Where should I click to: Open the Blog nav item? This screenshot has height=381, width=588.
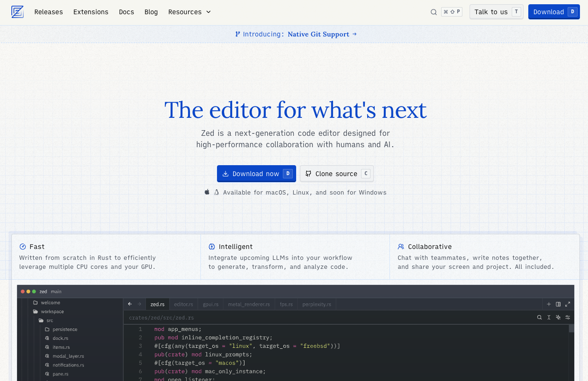(x=151, y=12)
